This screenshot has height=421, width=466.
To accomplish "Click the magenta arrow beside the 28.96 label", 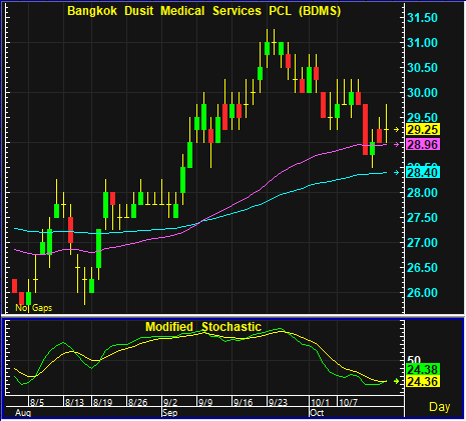I will pyautogui.click(x=396, y=144).
